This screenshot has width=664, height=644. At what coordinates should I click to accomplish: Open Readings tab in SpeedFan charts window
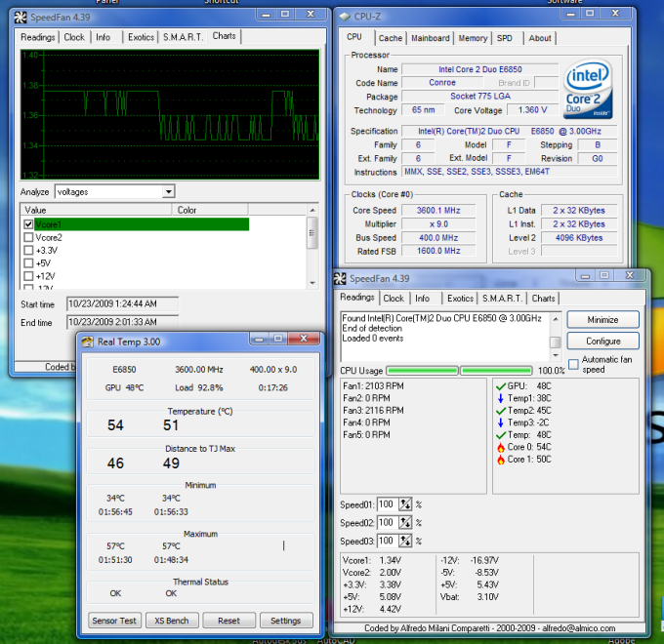pyautogui.click(x=38, y=37)
